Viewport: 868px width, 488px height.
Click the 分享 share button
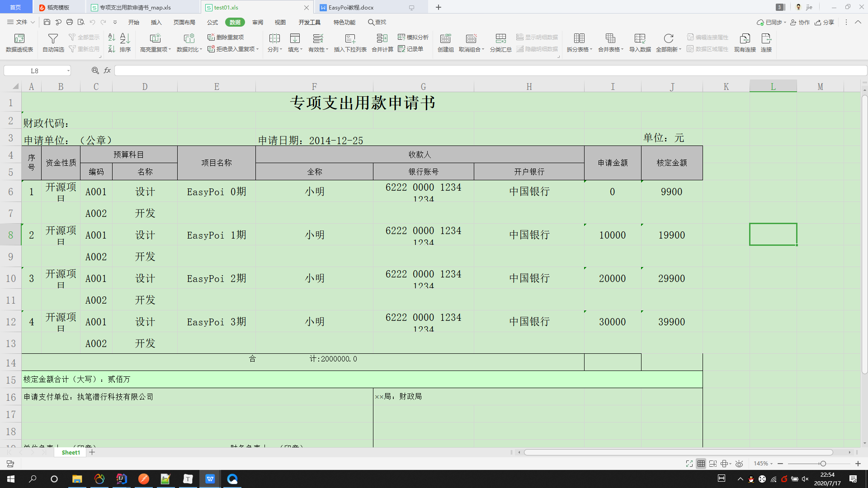click(x=824, y=22)
